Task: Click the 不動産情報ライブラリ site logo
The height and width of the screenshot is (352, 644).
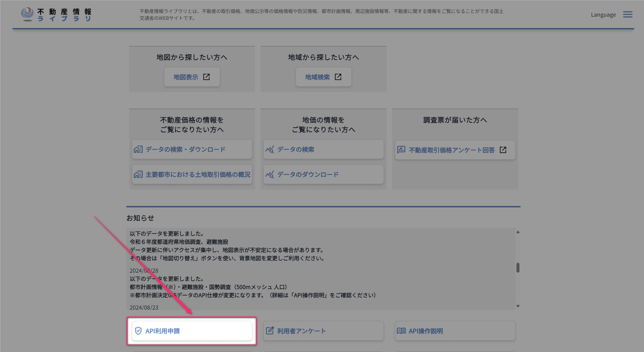Action: (56, 15)
